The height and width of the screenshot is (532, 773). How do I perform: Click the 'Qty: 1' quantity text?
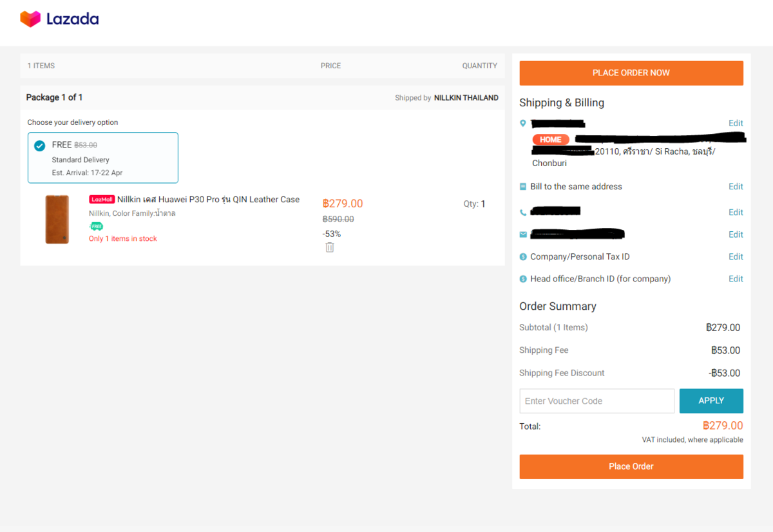click(x=475, y=204)
